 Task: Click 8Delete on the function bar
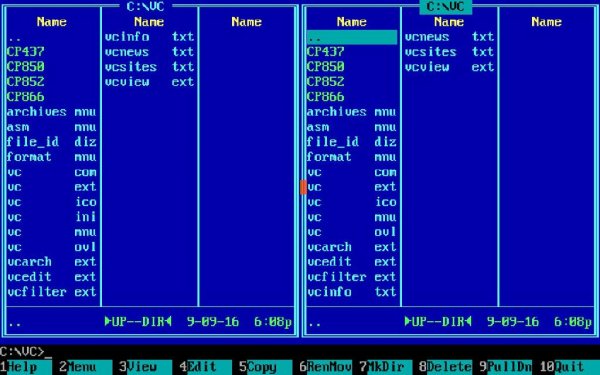pyautogui.click(x=446, y=367)
